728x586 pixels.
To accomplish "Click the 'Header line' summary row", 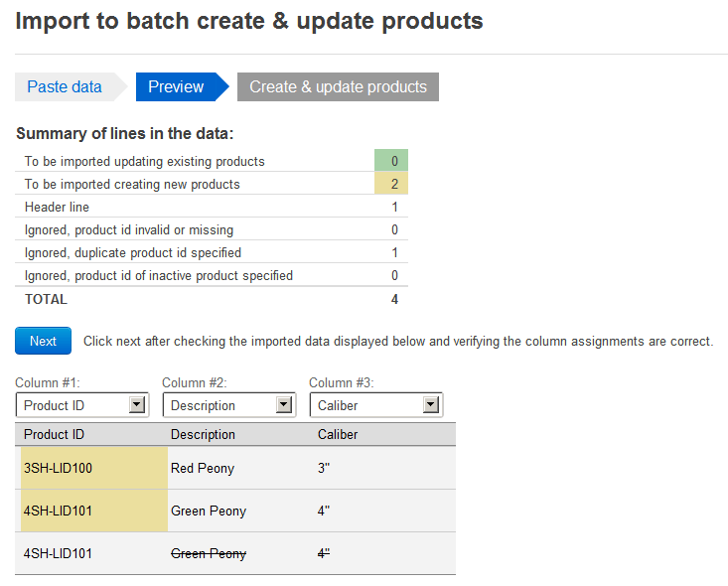I will tap(212, 207).
